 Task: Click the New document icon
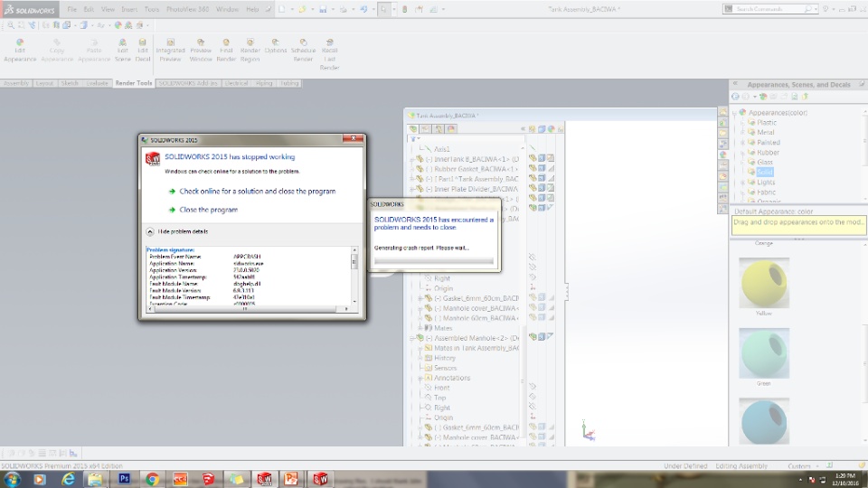[x=282, y=9]
